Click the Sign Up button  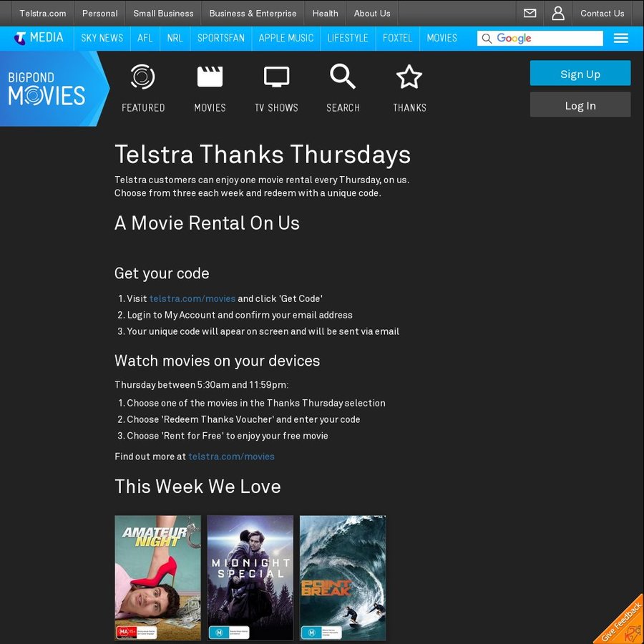tap(580, 73)
